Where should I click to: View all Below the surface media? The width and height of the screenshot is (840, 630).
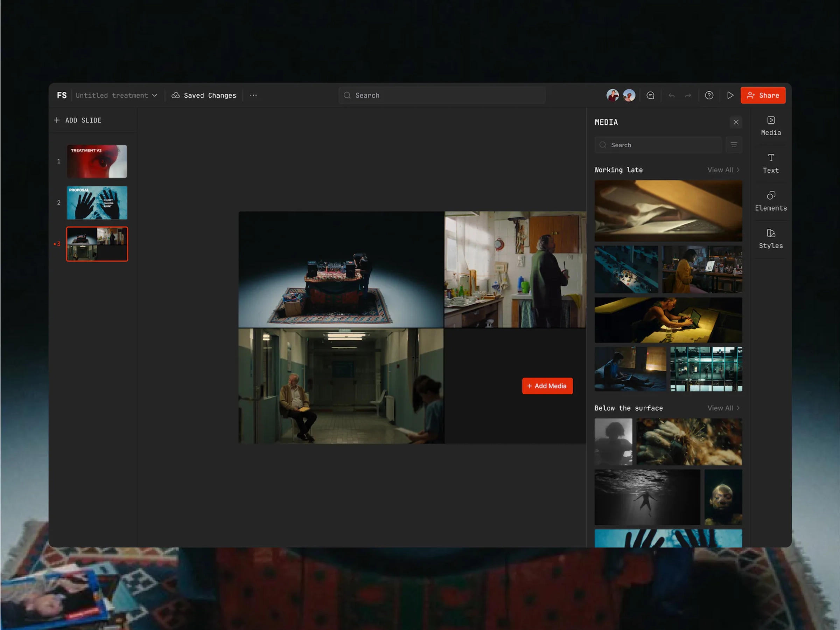tap(723, 408)
